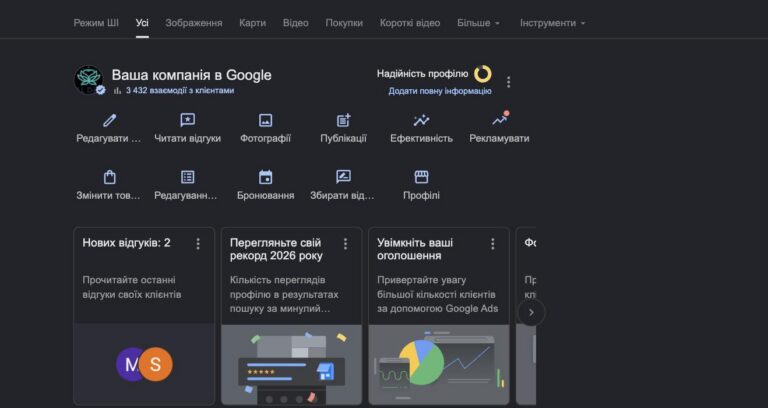Expand the Інструменти dropdown

click(x=552, y=23)
